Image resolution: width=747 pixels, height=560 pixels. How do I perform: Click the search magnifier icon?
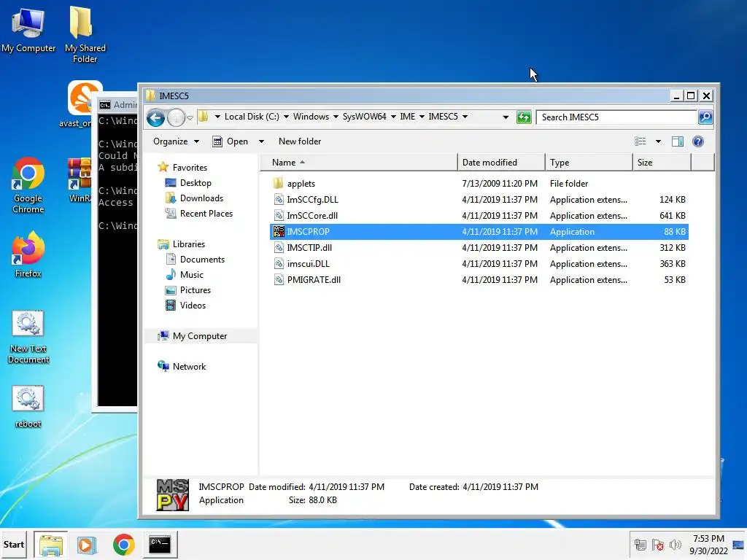705,117
